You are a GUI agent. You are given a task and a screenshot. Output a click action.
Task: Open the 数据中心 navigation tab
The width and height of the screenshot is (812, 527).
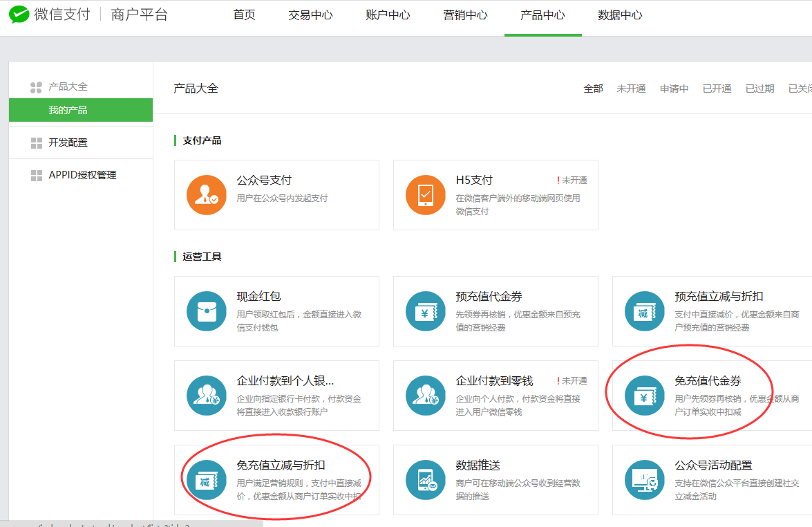[620, 15]
